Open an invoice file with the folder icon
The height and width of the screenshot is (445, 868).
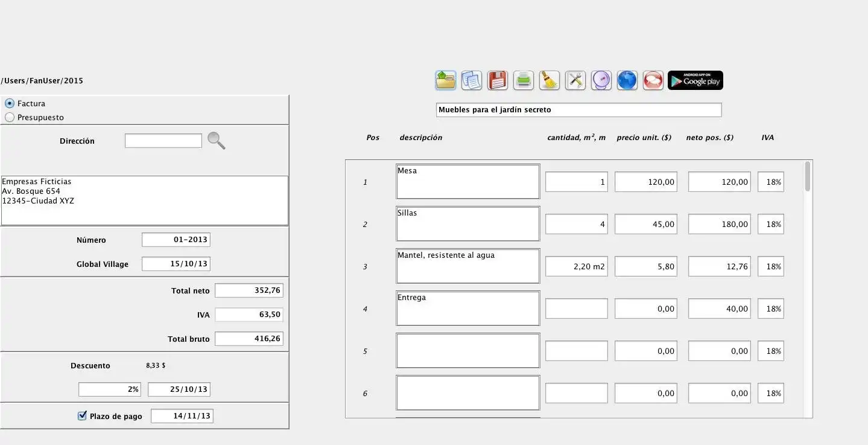click(446, 80)
